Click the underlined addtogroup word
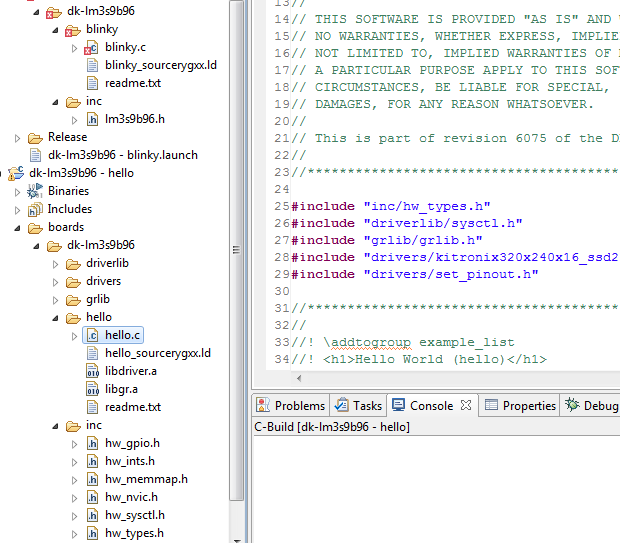 pos(371,342)
